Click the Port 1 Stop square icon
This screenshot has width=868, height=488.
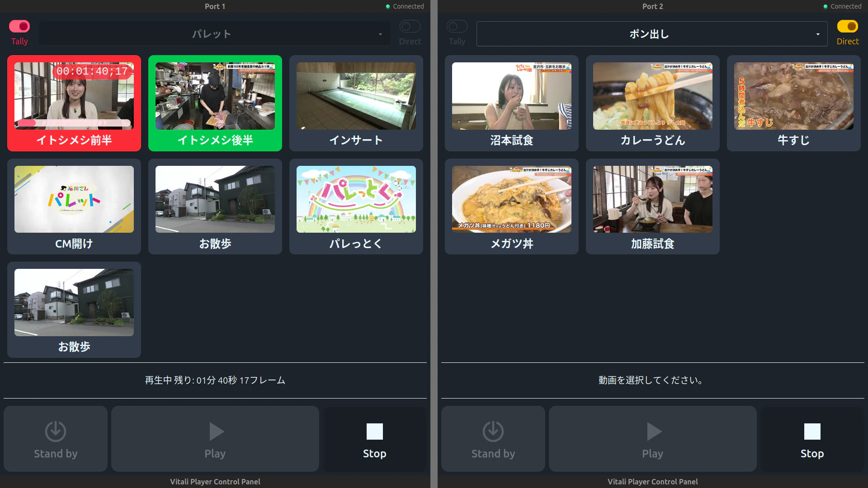pyautogui.click(x=374, y=432)
